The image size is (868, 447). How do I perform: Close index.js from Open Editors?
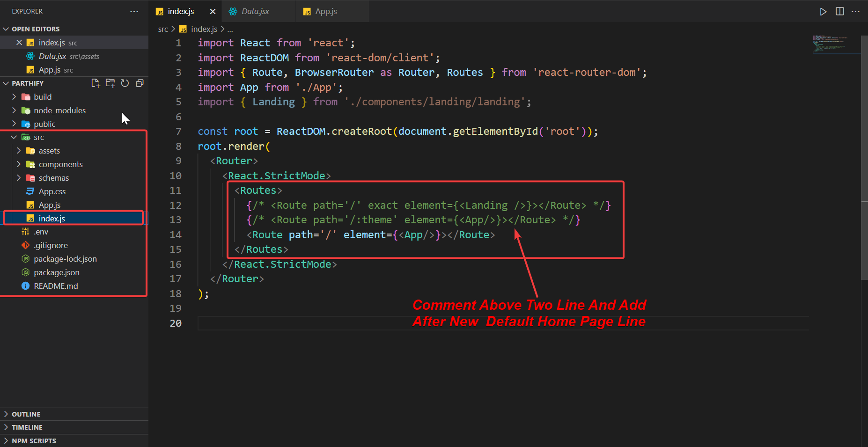(19, 42)
